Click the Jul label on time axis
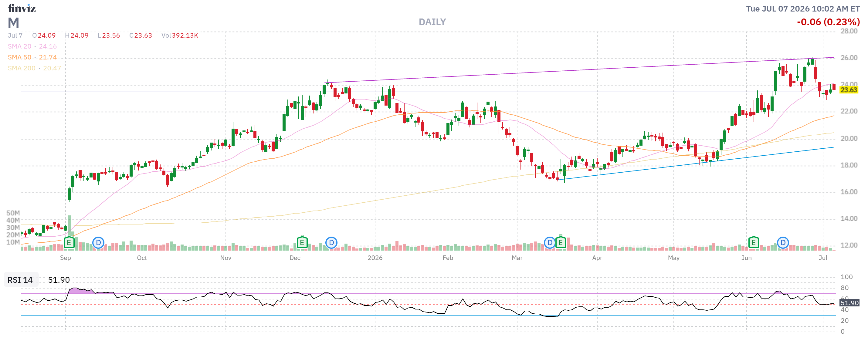This screenshot has height=341, width=868. [x=823, y=258]
